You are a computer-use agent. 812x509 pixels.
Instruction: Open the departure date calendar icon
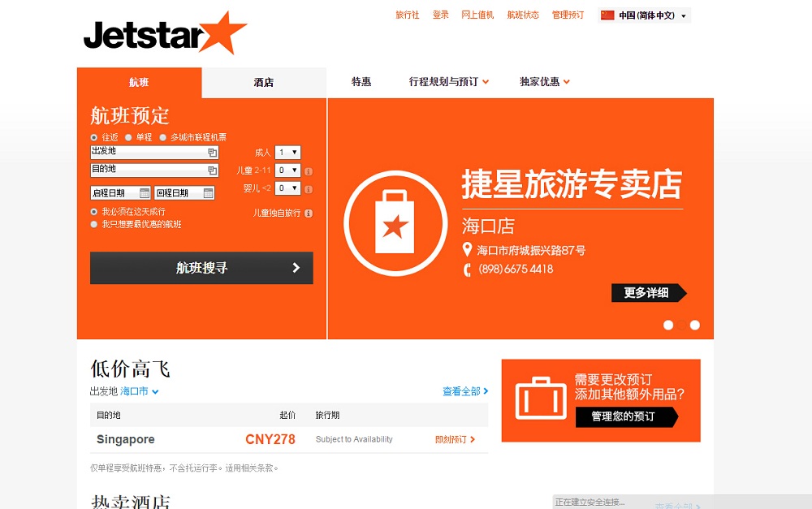(145, 193)
